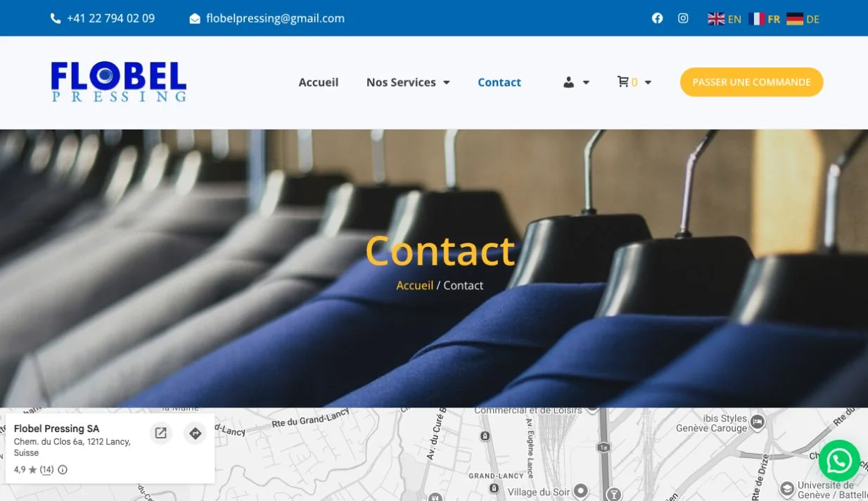Expand the user account dropdown arrow
This screenshot has width=868, height=501.
tap(586, 83)
